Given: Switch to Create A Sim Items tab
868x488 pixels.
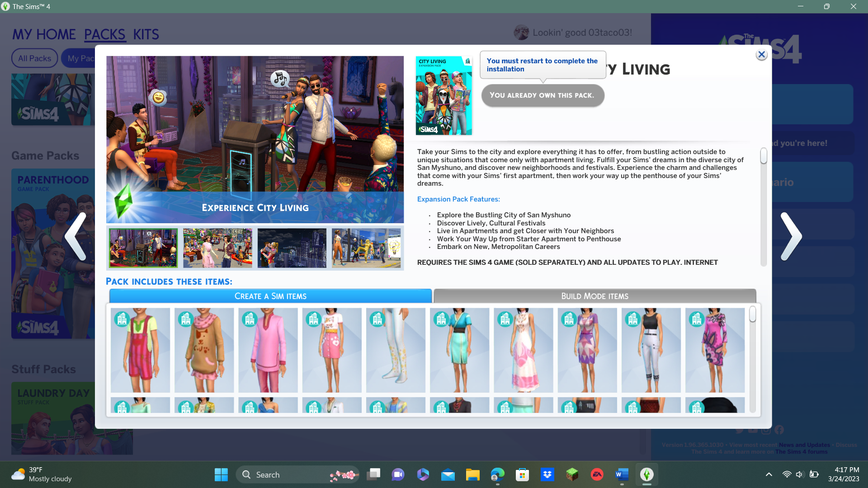Looking at the screenshot, I should tap(270, 296).
